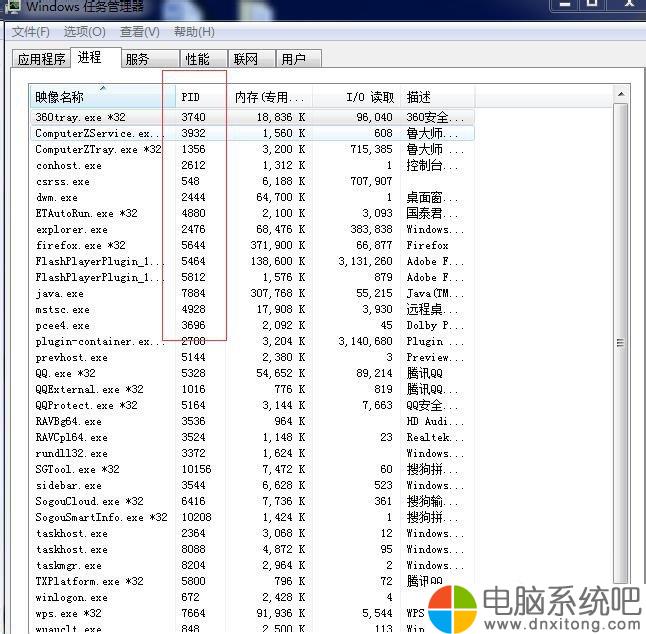646x634 pixels.
Task: Open the 选项(O) menu
Action: point(84,32)
